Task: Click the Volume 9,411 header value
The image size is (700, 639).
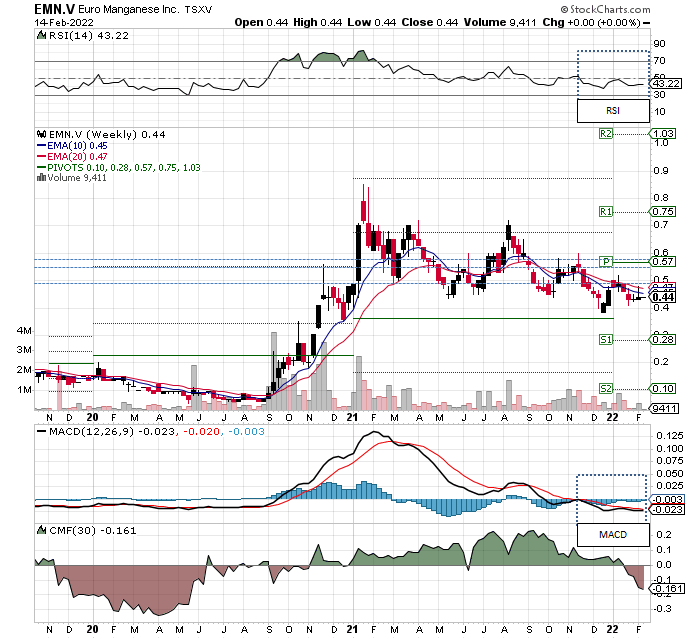Action: pyautogui.click(x=500, y=22)
